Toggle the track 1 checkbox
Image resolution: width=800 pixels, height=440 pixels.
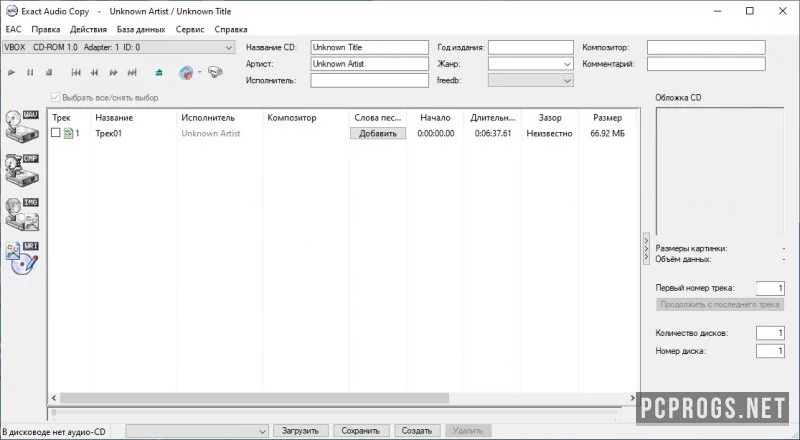(56, 133)
